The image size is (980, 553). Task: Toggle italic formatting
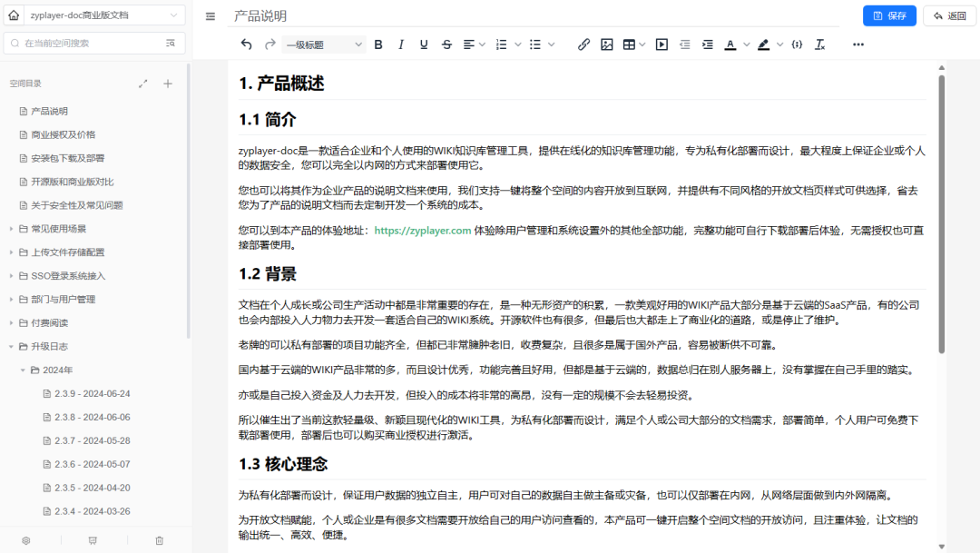coord(401,44)
